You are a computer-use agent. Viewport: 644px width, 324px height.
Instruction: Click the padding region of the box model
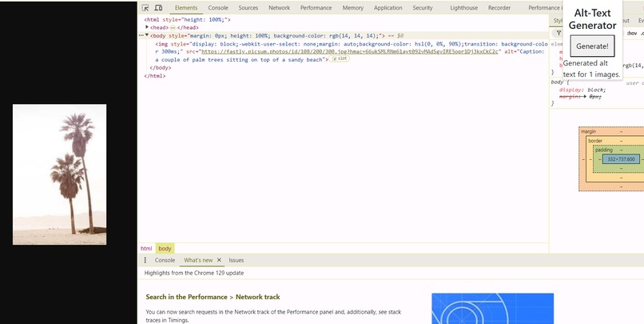click(604, 150)
